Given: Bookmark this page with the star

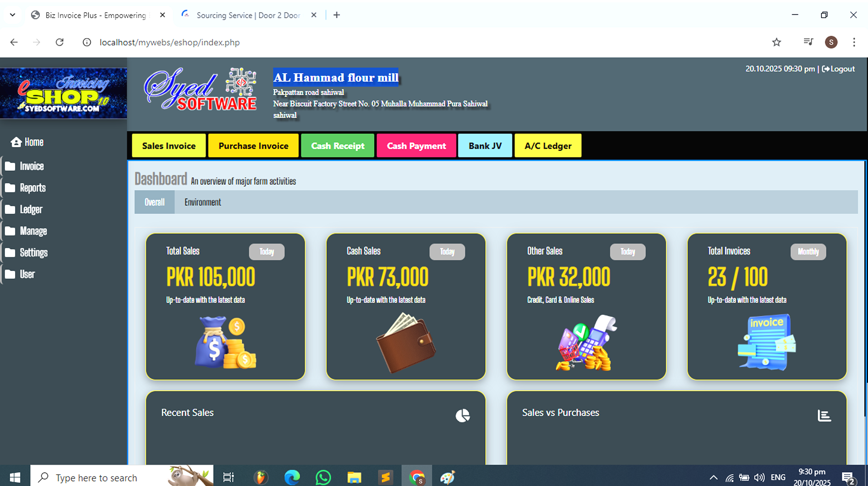Looking at the screenshot, I should point(776,42).
